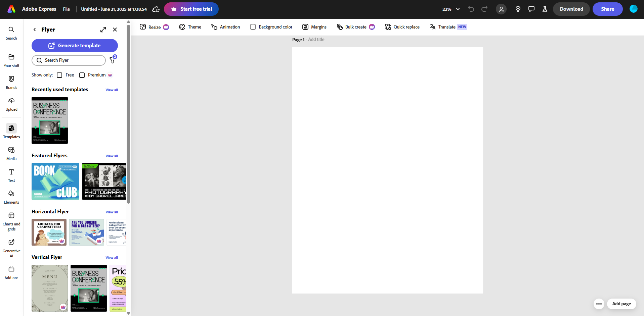
Task: Open the 22% zoom level dropdown
Action: click(451, 9)
